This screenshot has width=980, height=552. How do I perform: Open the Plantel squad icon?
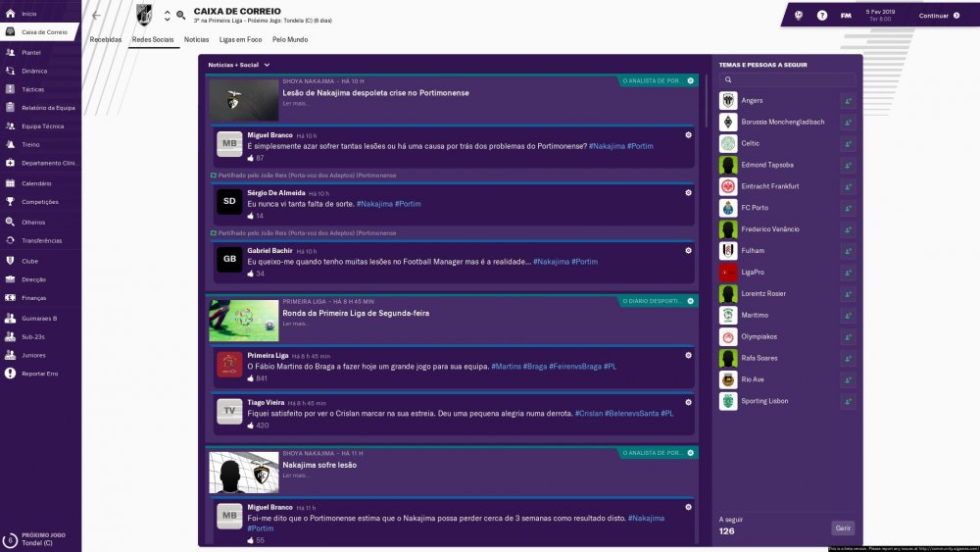[10, 53]
